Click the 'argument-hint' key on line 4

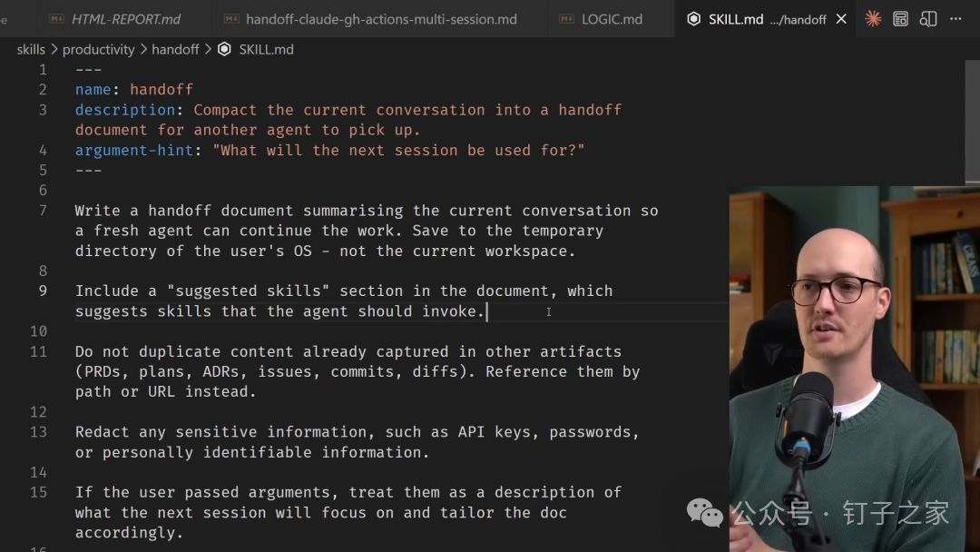coord(133,150)
